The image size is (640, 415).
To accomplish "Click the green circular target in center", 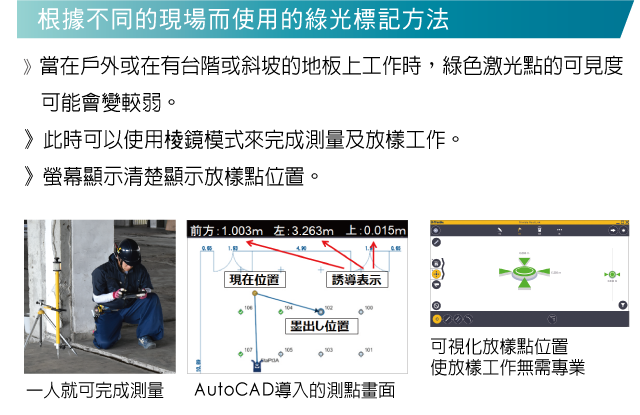I will [x=524, y=272].
